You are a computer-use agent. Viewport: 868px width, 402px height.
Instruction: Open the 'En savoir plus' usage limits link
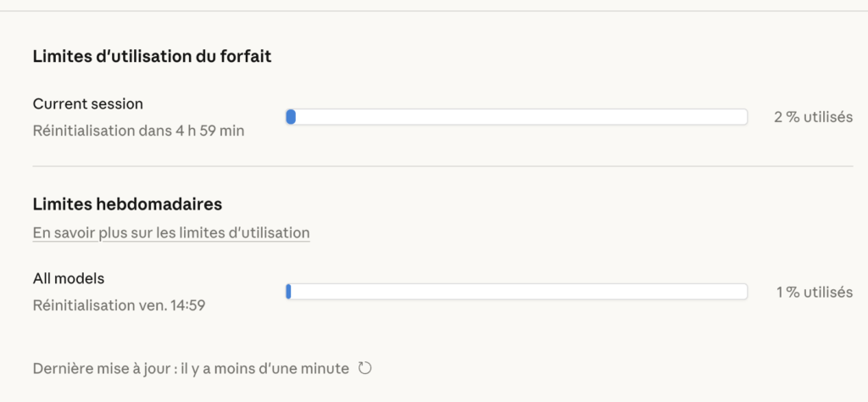pyautogui.click(x=170, y=232)
